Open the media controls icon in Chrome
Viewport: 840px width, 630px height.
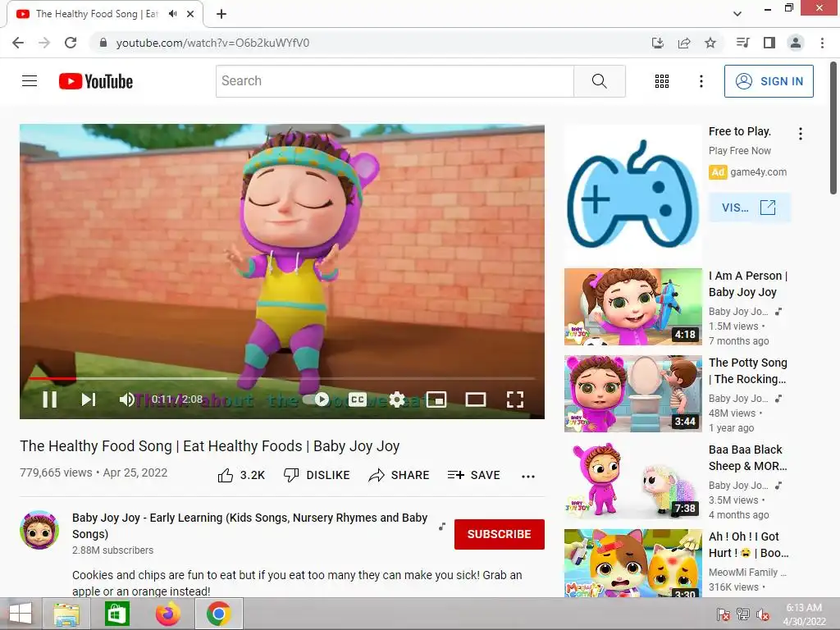click(742, 43)
